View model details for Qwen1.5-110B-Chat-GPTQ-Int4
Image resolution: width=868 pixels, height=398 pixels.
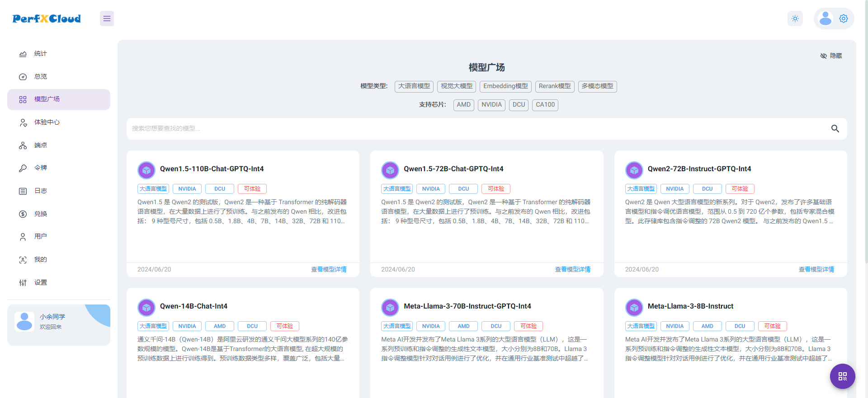pyautogui.click(x=329, y=270)
